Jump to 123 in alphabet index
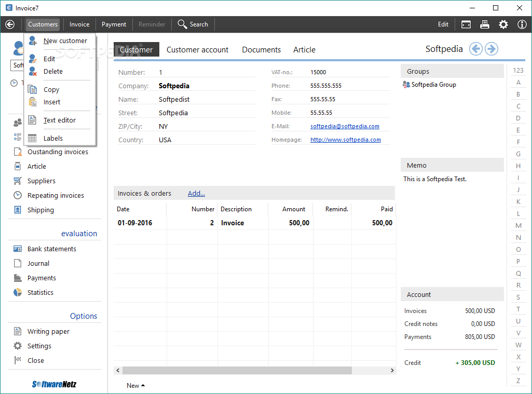This screenshot has width=532, height=394. click(518, 70)
